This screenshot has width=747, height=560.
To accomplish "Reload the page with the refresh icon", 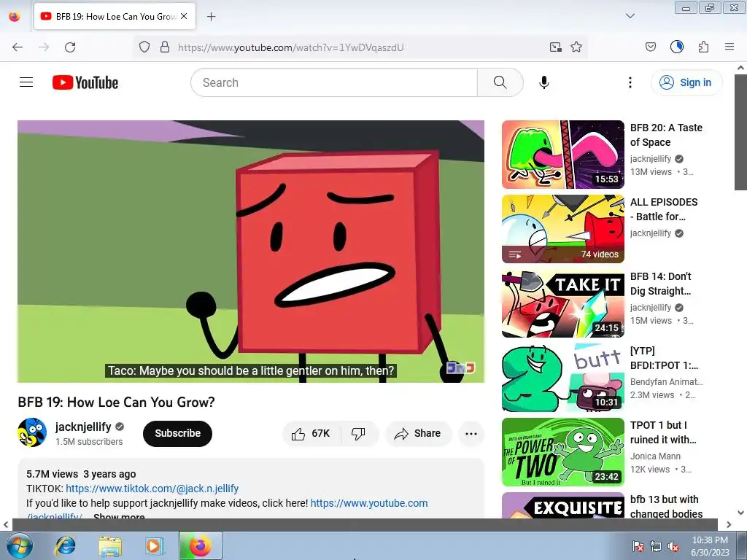I will pyautogui.click(x=70, y=47).
